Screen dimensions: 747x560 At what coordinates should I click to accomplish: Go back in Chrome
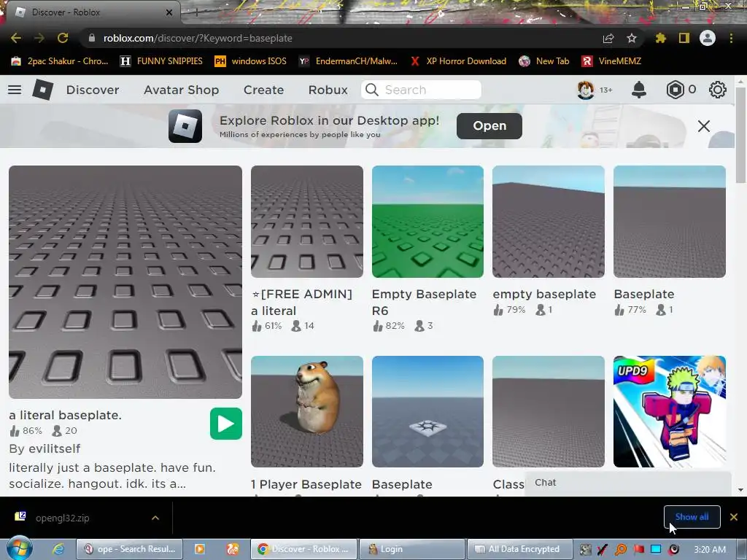pos(16,38)
